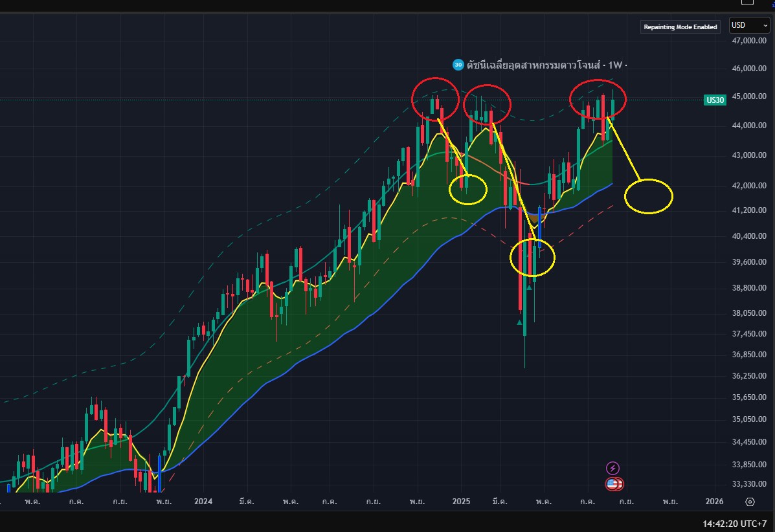Click the 44,000.00 price level
This screenshot has width=775, height=532.
click(749, 126)
